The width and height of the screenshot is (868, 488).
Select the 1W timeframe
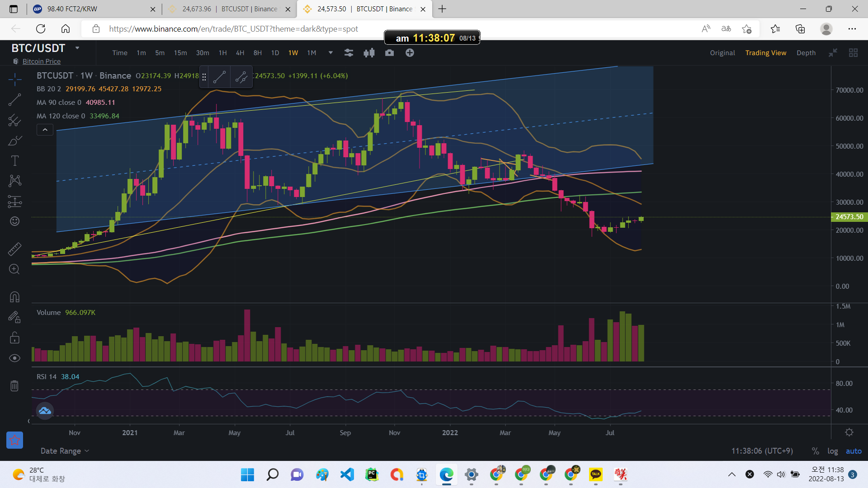pos(293,53)
